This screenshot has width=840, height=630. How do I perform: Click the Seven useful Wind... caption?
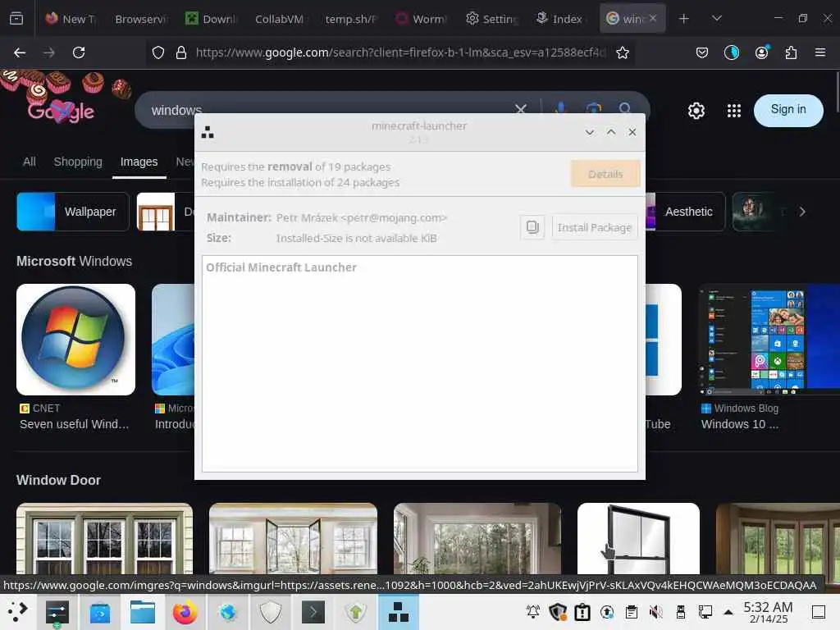(x=75, y=424)
